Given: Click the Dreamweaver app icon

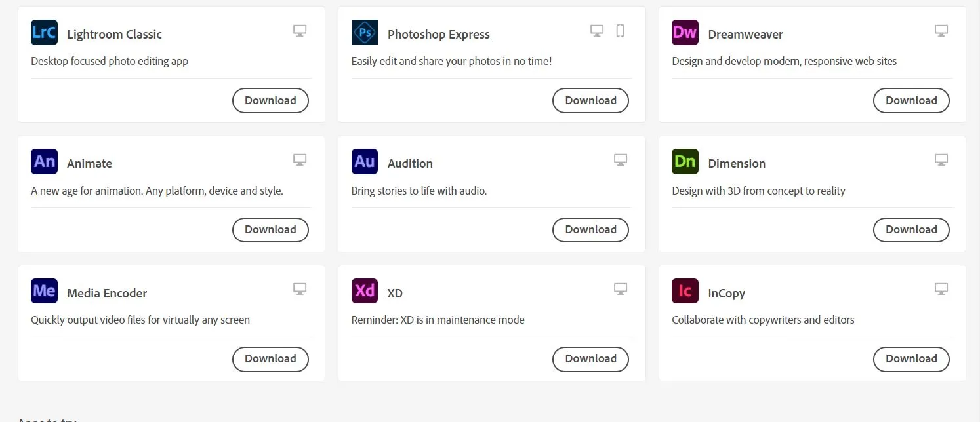Looking at the screenshot, I should (x=685, y=33).
